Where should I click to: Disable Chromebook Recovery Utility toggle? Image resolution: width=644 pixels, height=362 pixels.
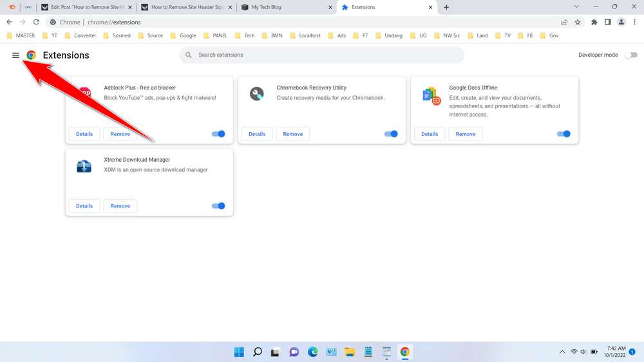[x=391, y=134]
